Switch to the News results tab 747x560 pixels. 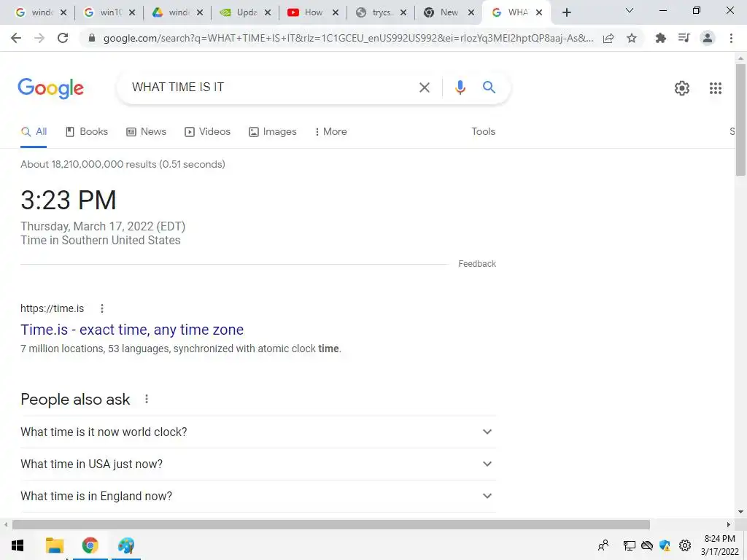(x=146, y=132)
